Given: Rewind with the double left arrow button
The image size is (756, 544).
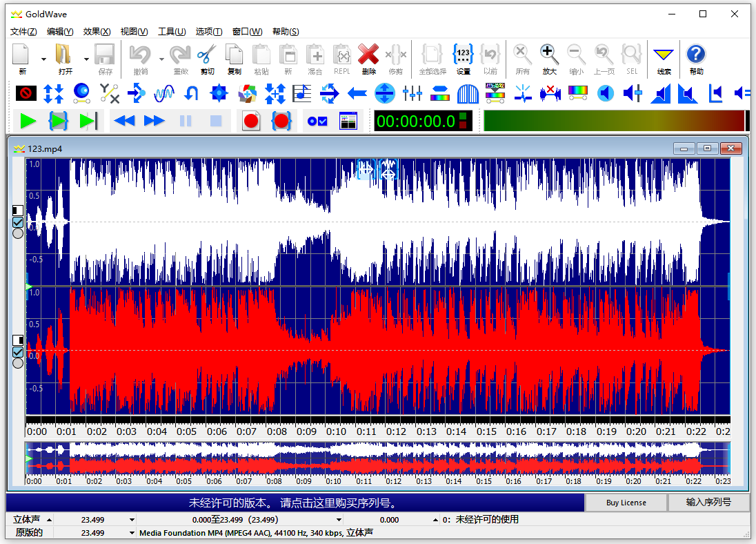Looking at the screenshot, I should tap(124, 121).
